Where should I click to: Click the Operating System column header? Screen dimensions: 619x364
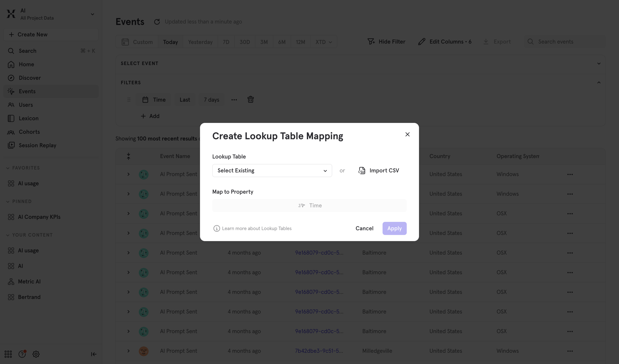(518, 156)
